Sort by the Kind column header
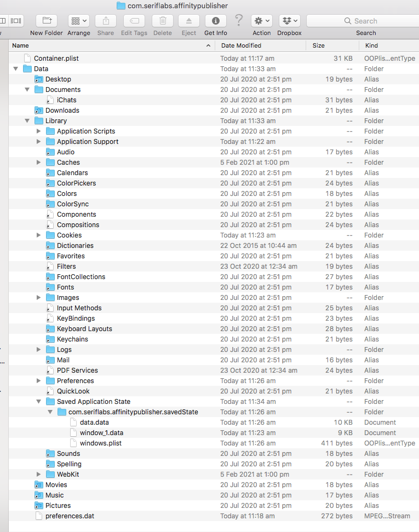Screen dimensions: 419x532 point(389,45)
